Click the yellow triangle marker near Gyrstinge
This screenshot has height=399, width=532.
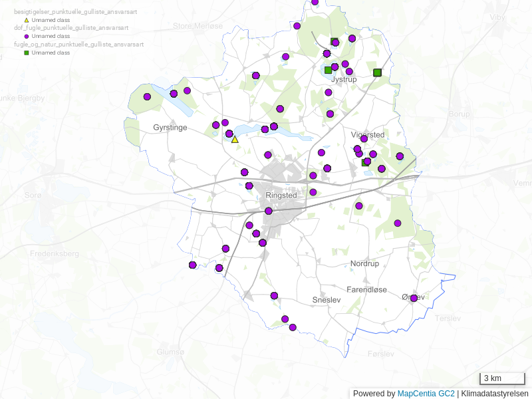[x=235, y=139]
